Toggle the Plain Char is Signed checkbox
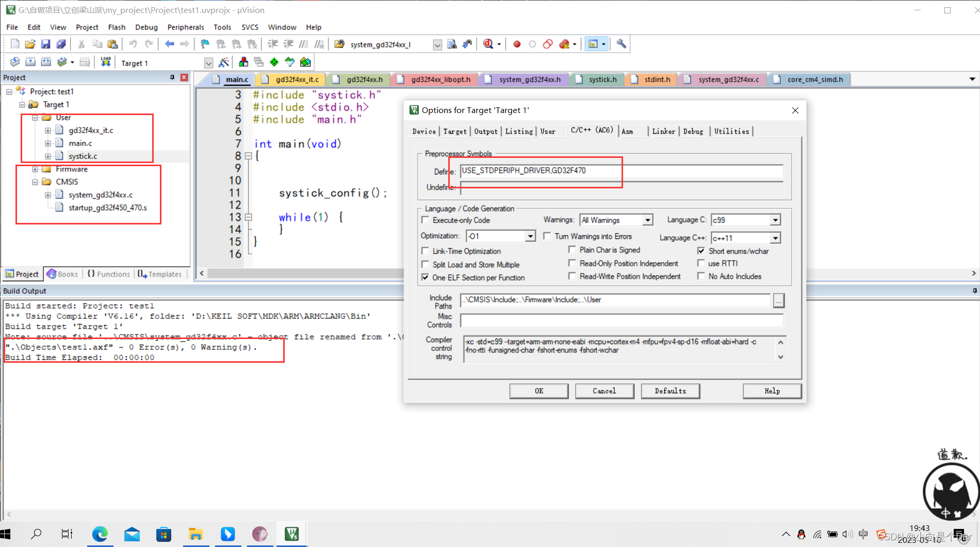980x547 pixels. [x=572, y=249]
